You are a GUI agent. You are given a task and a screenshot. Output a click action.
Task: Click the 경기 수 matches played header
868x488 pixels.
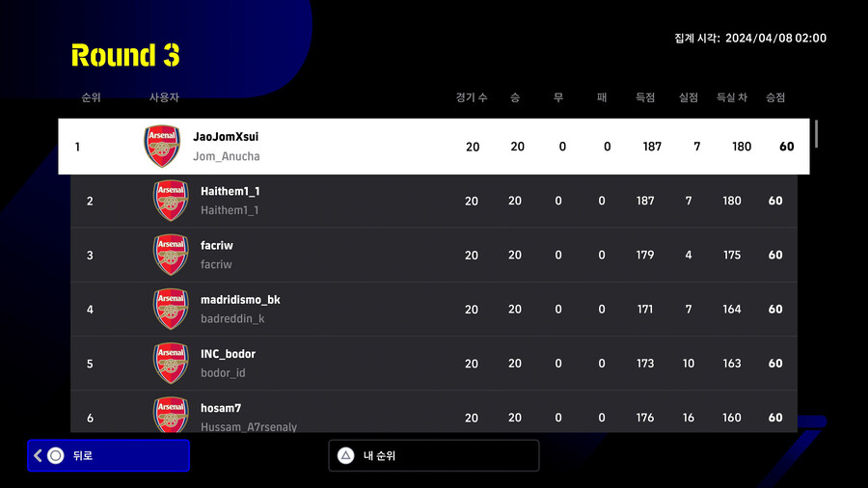pyautogui.click(x=472, y=97)
